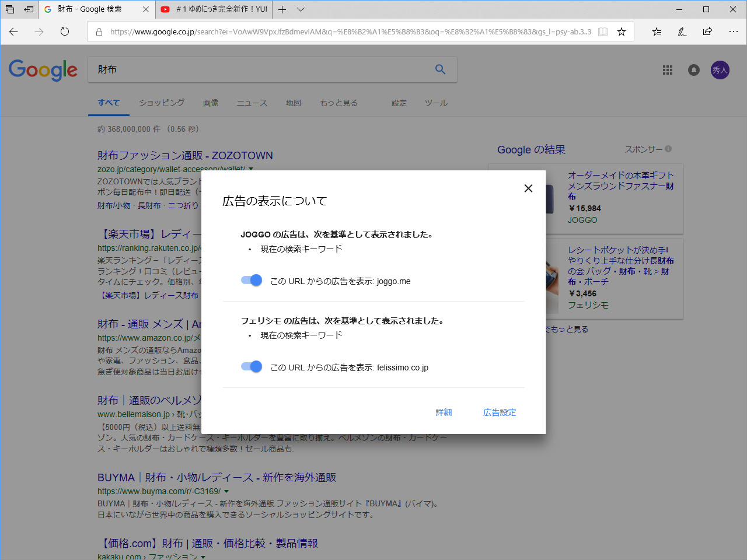Turn off ads from felissimo.co.jp
The height and width of the screenshot is (560, 747).
[x=250, y=366]
